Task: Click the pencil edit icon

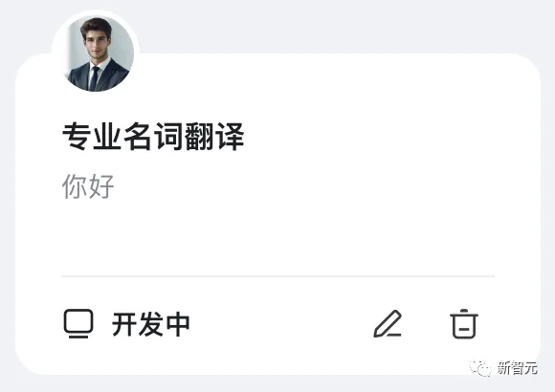Action: coord(388,324)
